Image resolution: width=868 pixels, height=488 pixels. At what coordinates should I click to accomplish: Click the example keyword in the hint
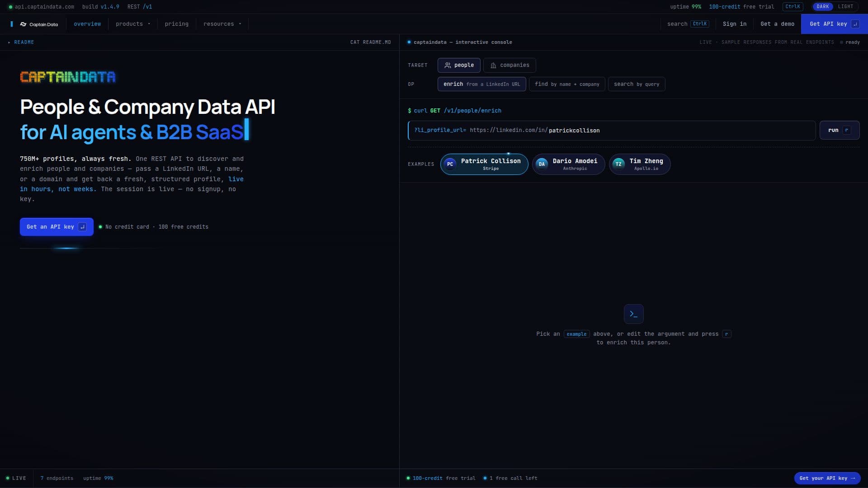coord(576,334)
